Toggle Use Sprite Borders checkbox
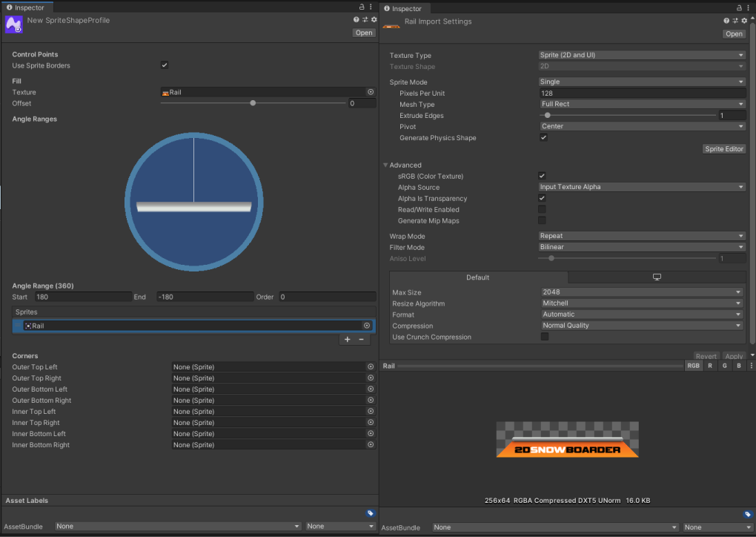This screenshot has height=537, width=756. tap(165, 65)
